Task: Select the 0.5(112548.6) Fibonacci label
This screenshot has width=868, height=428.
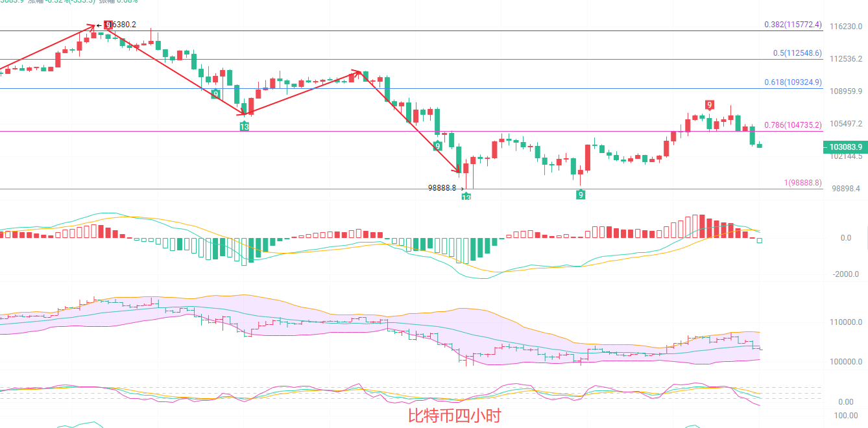Action: [x=797, y=53]
